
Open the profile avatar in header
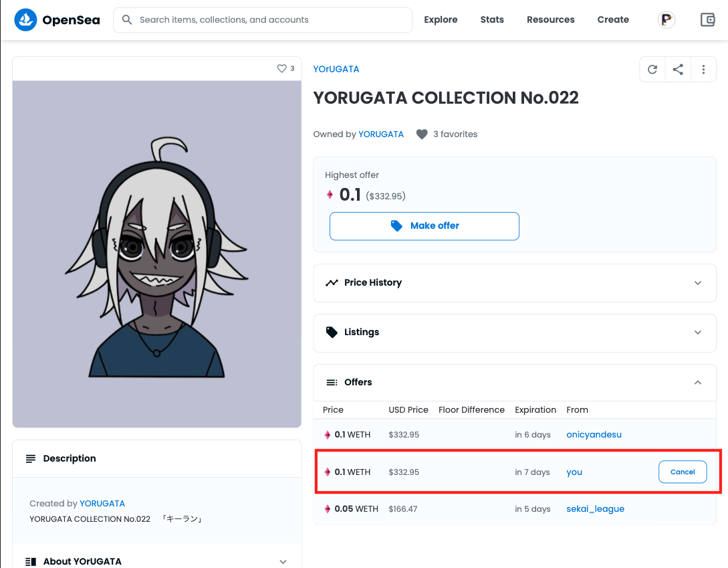[x=666, y=20]
